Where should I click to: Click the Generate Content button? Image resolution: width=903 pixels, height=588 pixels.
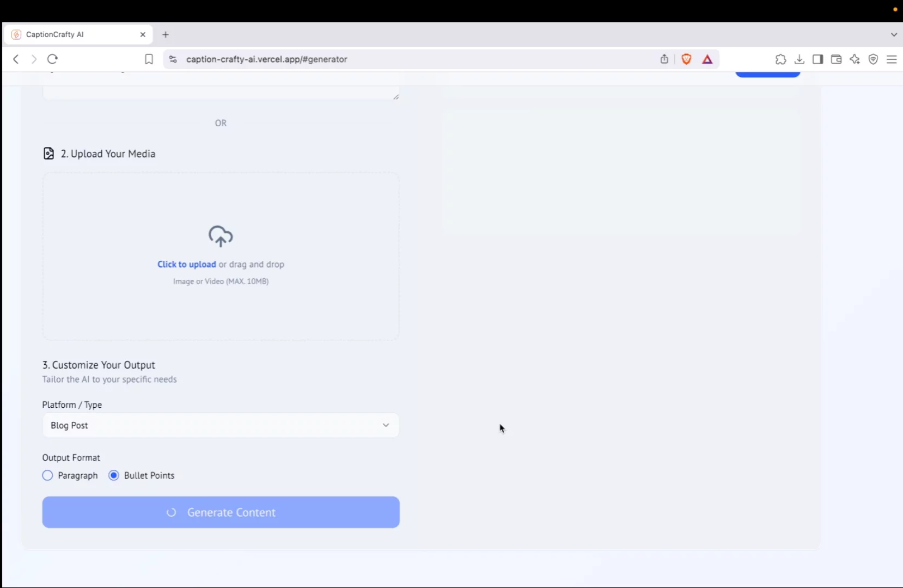(x=221, y=512)
